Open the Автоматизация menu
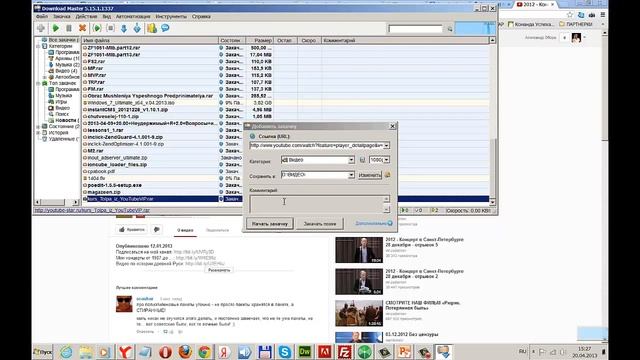Image resolution: width=640 pixels, height=360 pixels. (133, 17)
